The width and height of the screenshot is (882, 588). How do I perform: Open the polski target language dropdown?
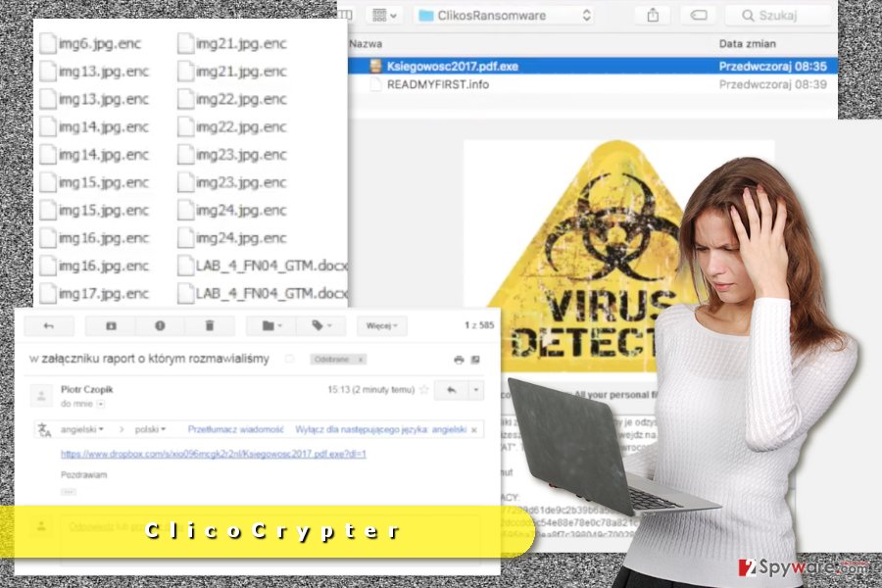[150, 429]
